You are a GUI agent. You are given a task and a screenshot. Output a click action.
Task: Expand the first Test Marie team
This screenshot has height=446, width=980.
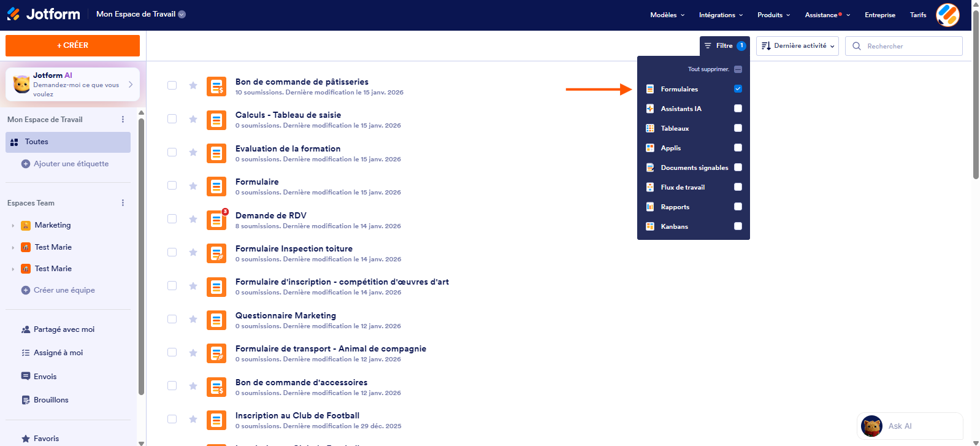(x=13, y=248)
